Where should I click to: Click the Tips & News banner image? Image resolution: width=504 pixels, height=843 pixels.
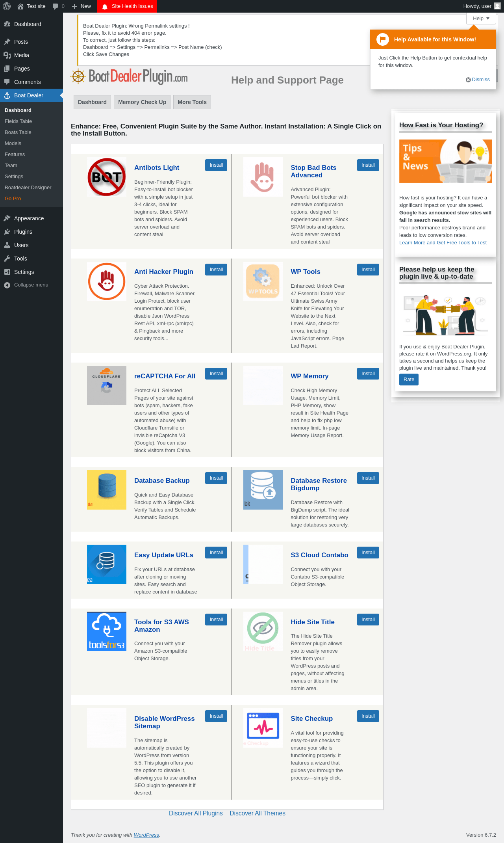[x=445, y=161]
